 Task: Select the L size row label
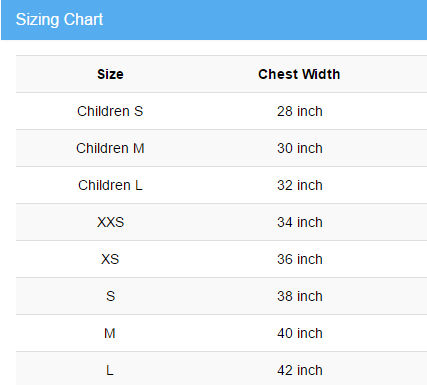tap(110, 370)
